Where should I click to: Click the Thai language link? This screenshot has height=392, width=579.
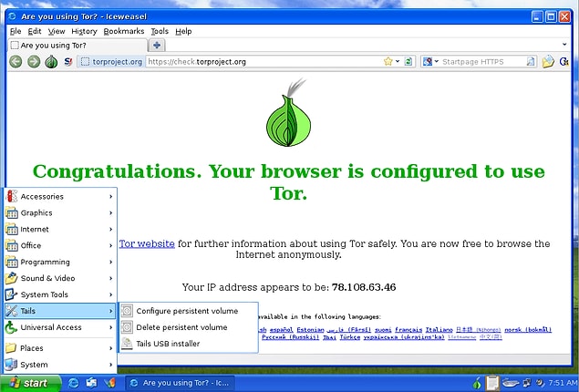click(x=329, y=337)
